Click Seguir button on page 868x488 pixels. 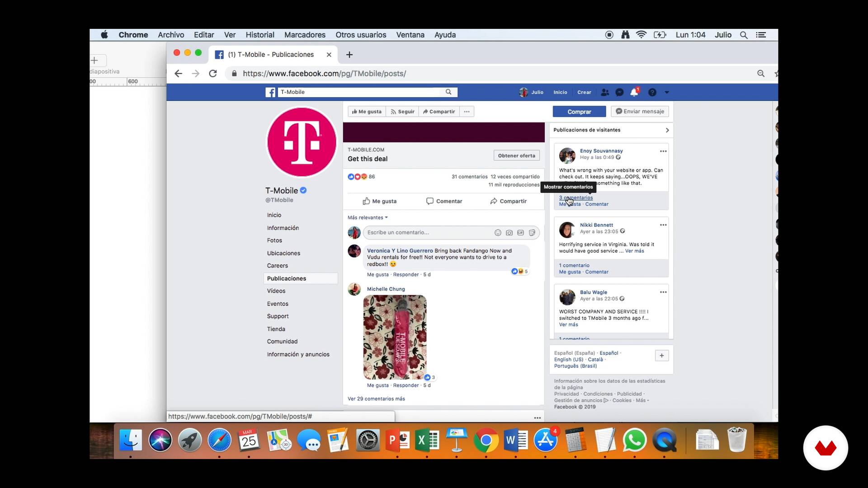402,112
